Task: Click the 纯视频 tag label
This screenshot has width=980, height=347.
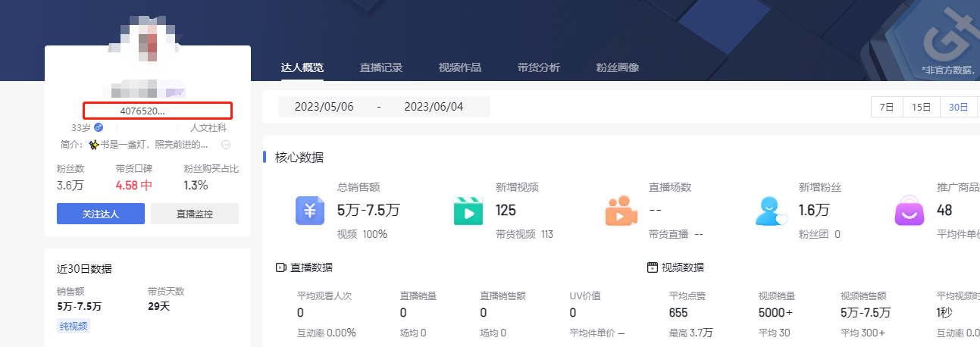Action: (74, 327)
